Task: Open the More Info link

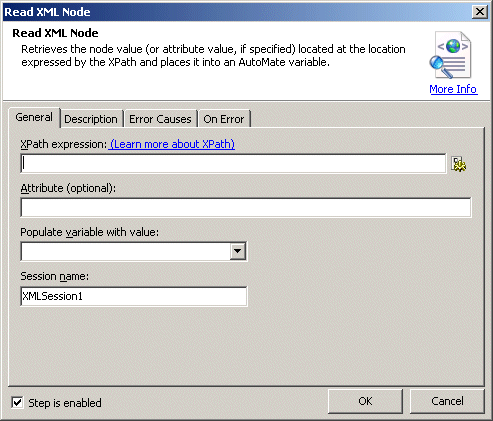Action: (x=453, y=89)
